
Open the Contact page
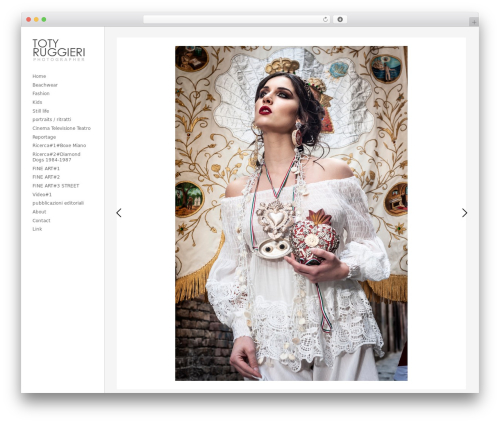click(41, 220)
